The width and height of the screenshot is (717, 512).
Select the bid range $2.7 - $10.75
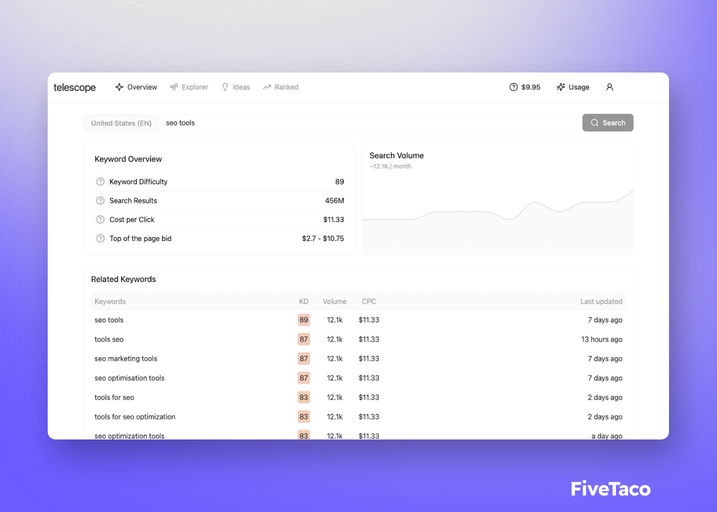(x=323, y=238)
